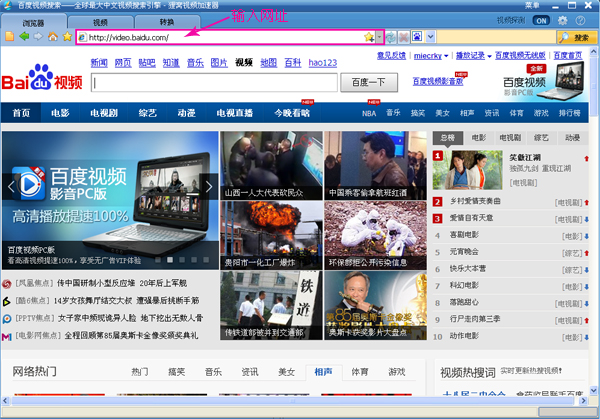This screenshot has height=419, width=600.
Task: Select the 电影 ranking tab
Action: point(479,138)
